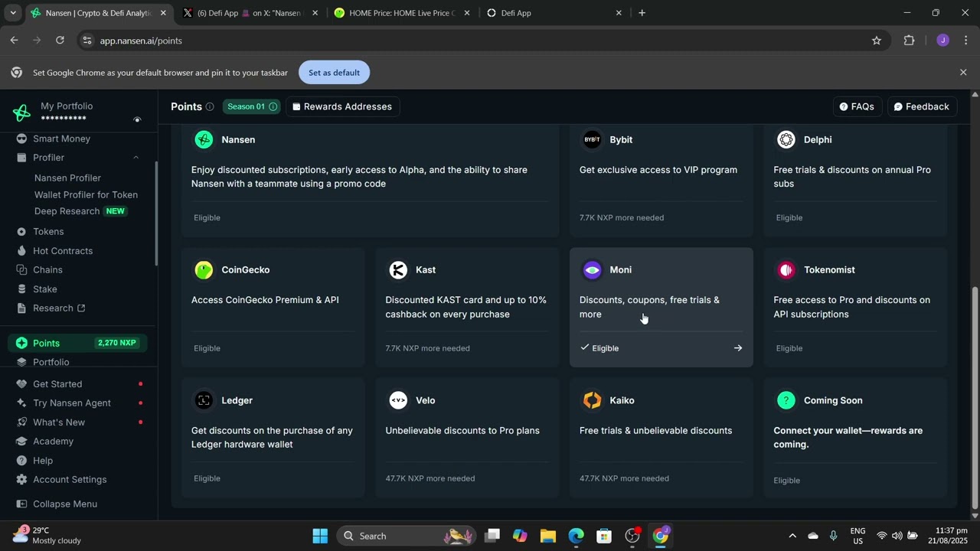Image resolution: width=980 pixels, height=551 pixels.
Task: Click the CoinGecko logo icon
Action: [x=204, y=269]
